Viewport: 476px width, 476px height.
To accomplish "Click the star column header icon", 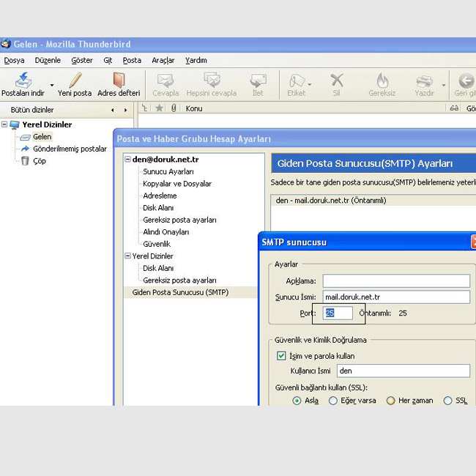I will click(x=159, y=108).
